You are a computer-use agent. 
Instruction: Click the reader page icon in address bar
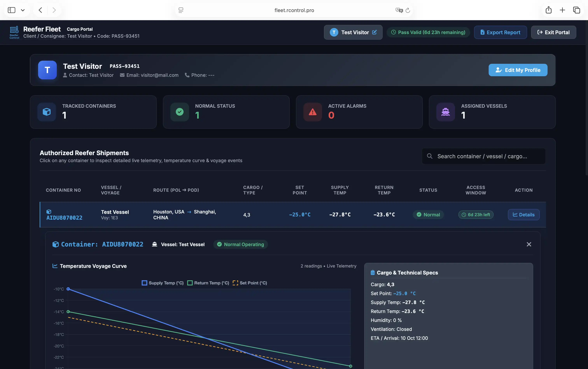coord(181,10)
